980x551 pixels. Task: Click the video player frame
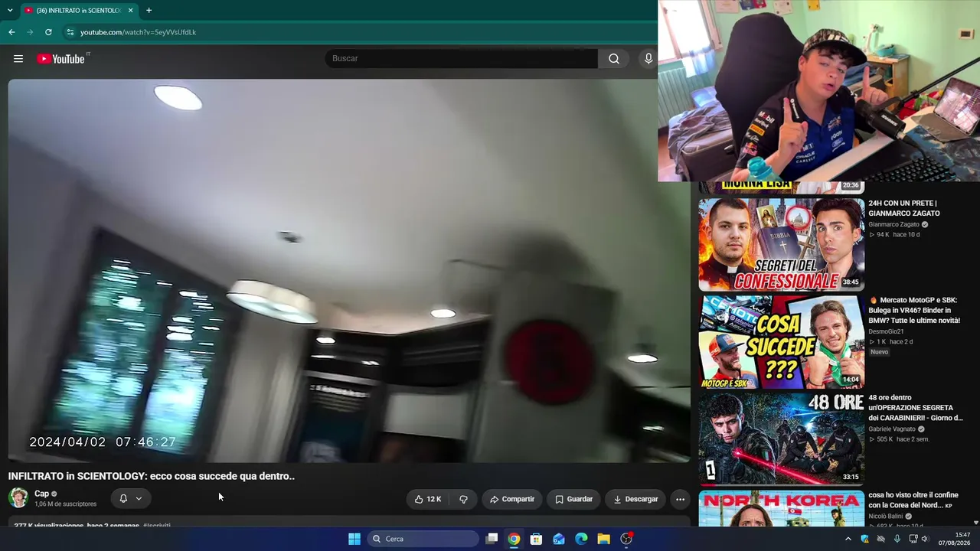349,271
